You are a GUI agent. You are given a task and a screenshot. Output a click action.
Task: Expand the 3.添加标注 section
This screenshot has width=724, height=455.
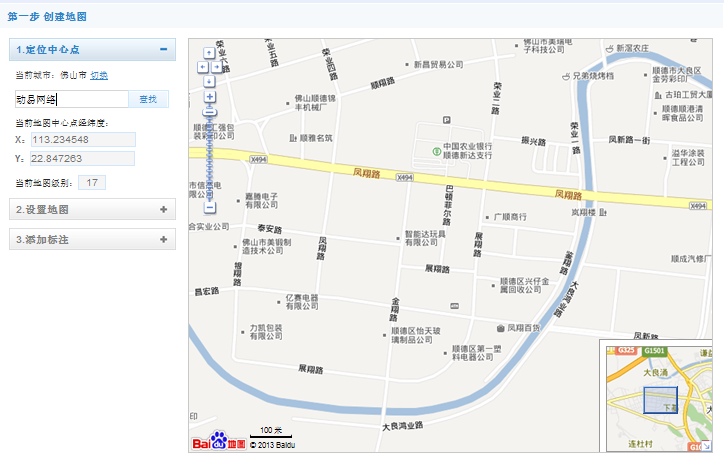(162, 240)
